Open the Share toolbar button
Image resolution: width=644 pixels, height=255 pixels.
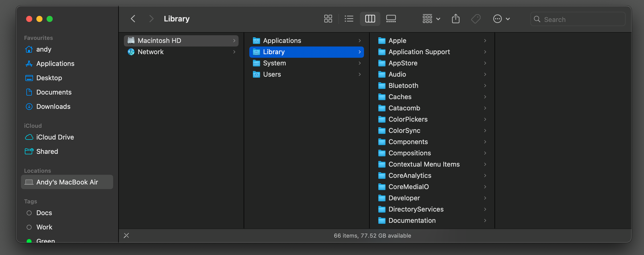456,19
